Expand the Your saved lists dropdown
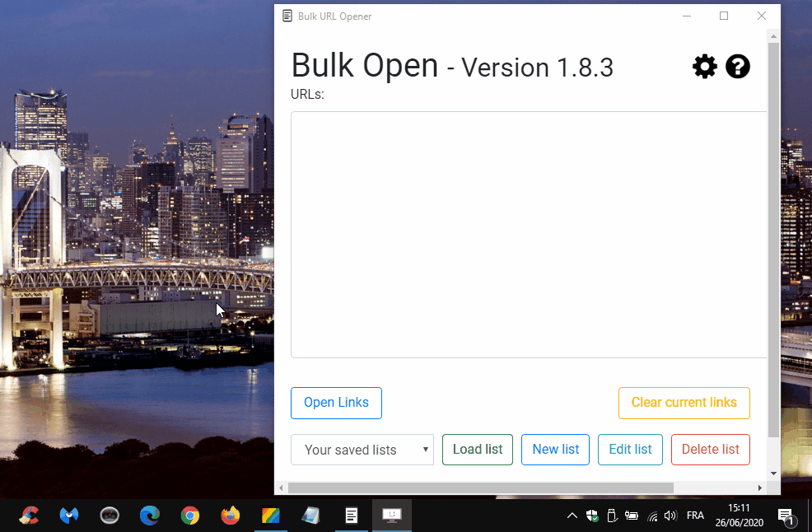This screenshot has height=532, width=812. pos(362,449)
